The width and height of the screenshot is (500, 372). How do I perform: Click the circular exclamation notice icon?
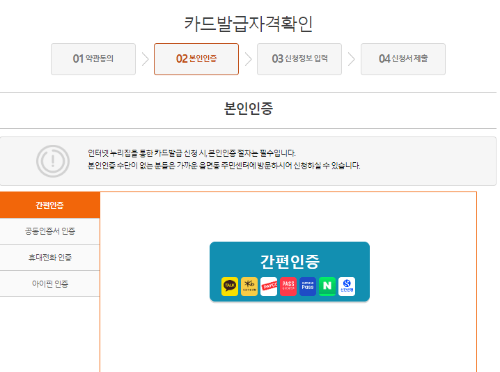point(53,161)
